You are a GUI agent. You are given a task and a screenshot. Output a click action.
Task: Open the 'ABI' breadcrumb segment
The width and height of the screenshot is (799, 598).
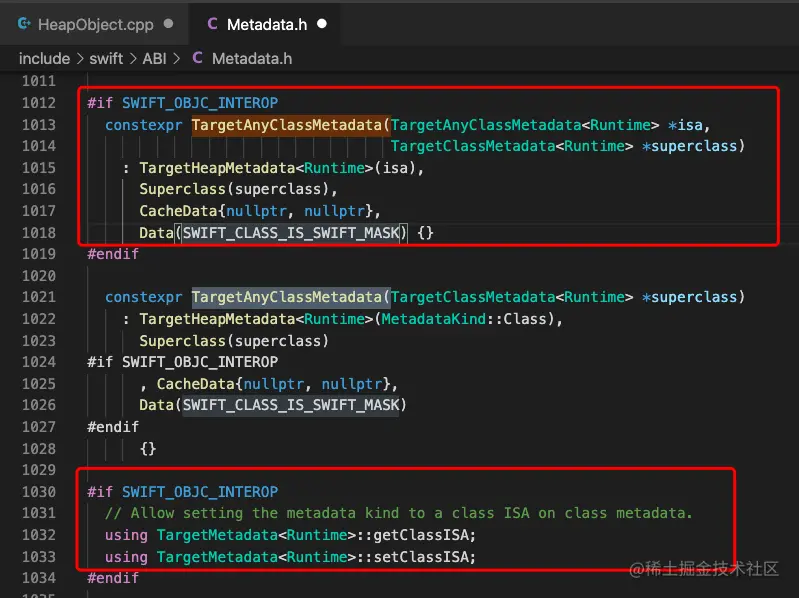pos(154,59)
